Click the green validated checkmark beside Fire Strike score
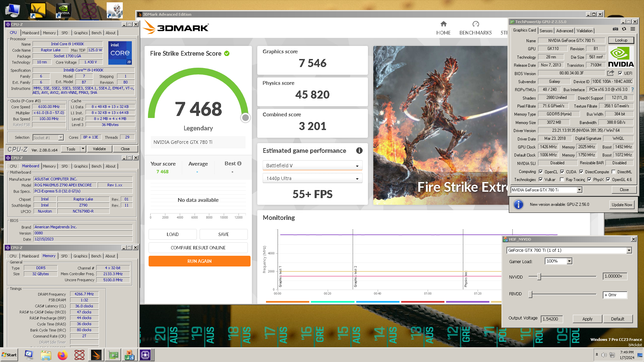This screenshot has height=362, width=644. [227, 54]
